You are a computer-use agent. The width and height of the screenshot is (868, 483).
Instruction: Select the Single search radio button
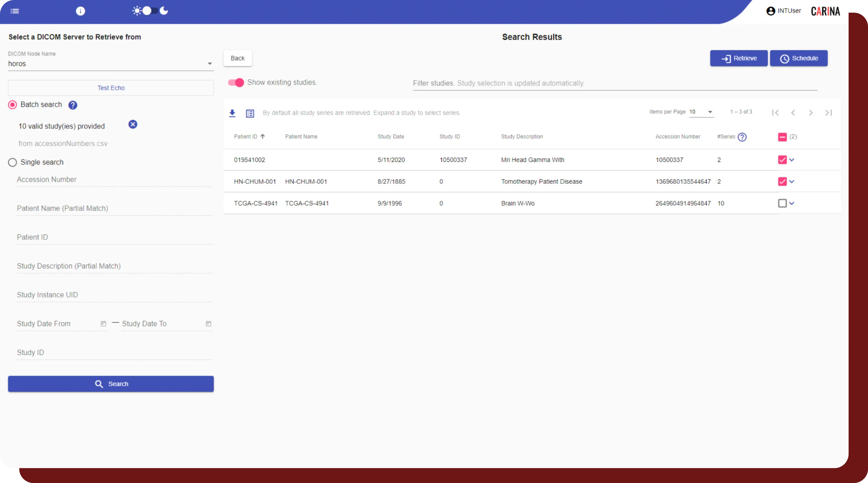point(12,162)
